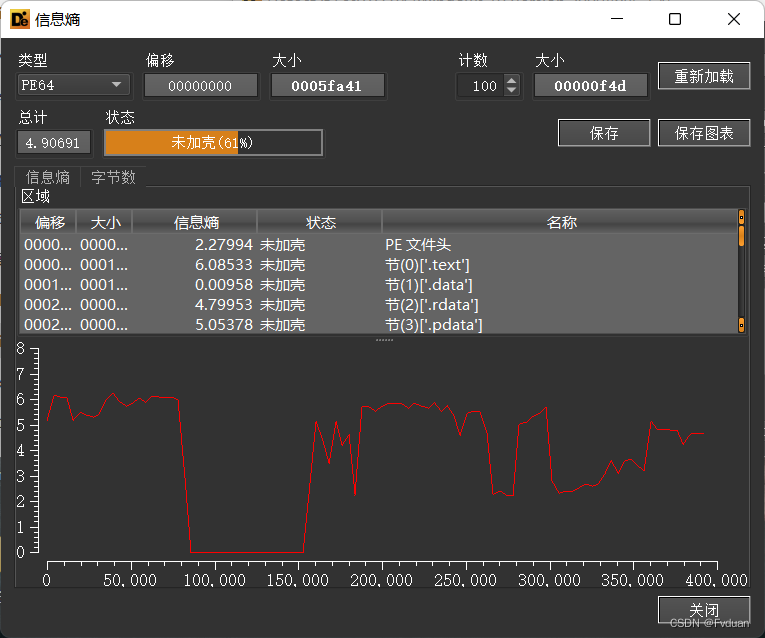Sort by the 偏移 column header
The image size is (765, 638).
pos(48,222)
